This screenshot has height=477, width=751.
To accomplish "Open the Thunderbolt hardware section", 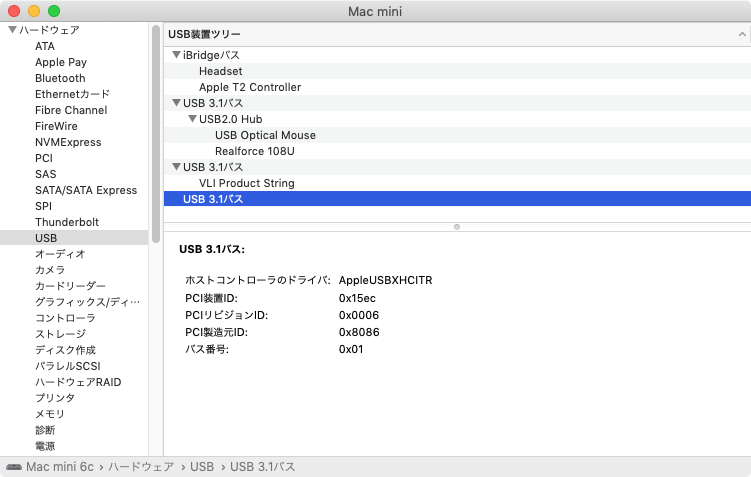I will point(67,222).
